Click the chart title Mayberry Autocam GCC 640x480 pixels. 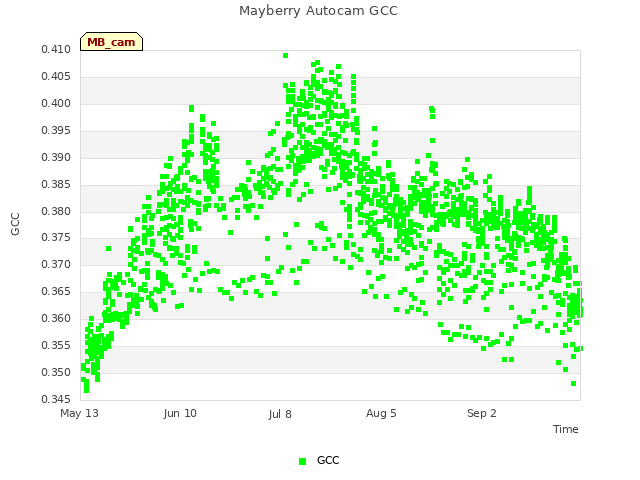(x=318, y=11)
